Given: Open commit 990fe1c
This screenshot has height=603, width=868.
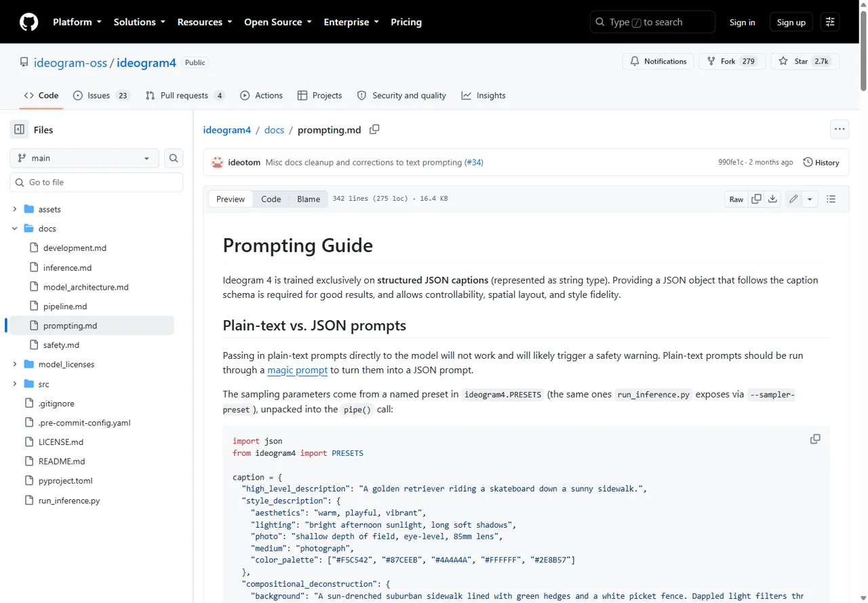Looking at the screenshot, I should [730, 163].
